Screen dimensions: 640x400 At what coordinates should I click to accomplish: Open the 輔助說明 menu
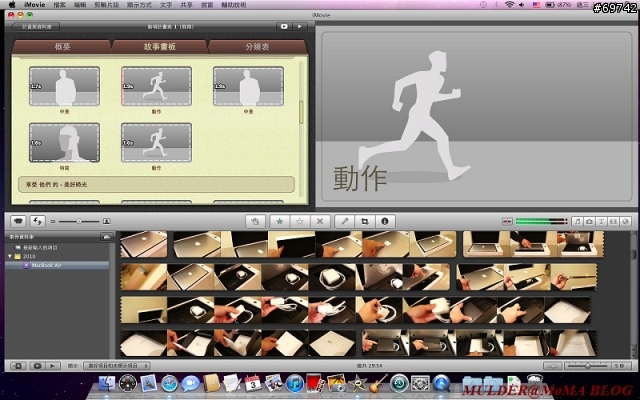[234, 5]
